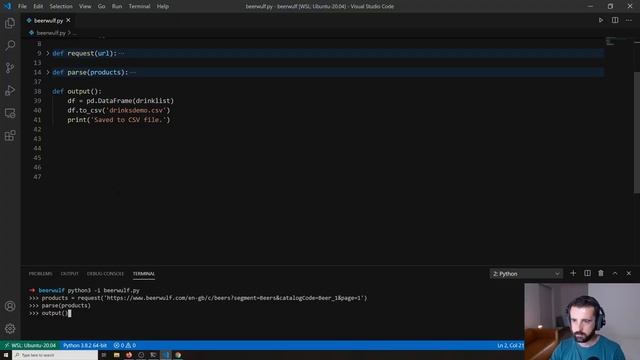
Task: Click the Ln, Col position indicator
Action: coord(510,345)
